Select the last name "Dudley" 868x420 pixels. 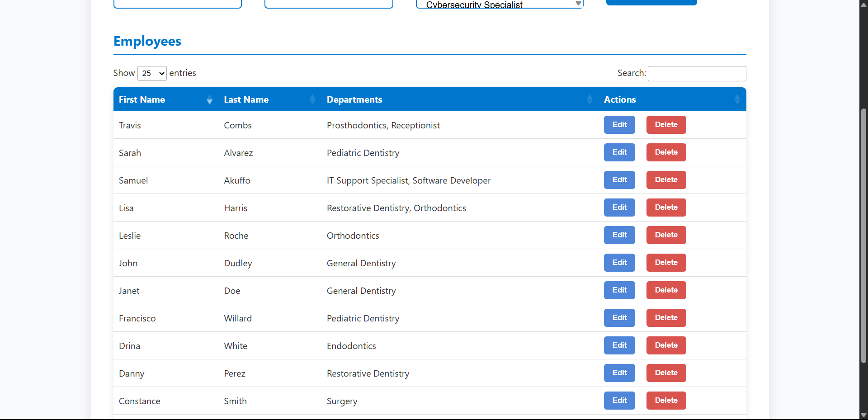(x=238, y=263)
